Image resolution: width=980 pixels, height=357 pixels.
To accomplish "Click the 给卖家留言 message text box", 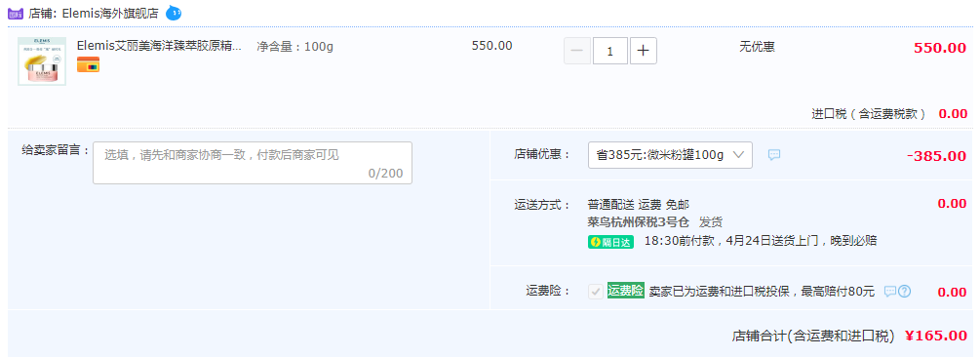I will click(x=253, y=163).
